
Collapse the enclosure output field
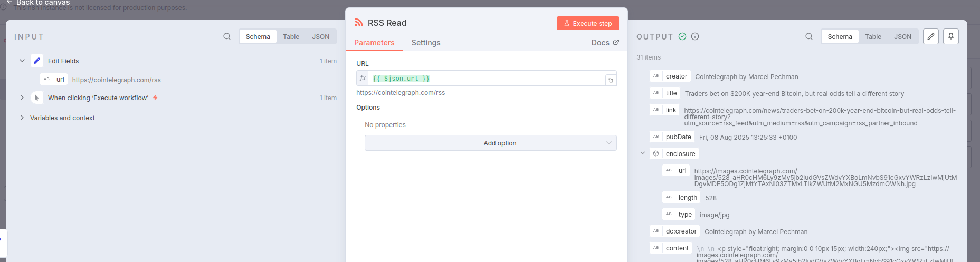pyautogui.click(x=643, y=153)
